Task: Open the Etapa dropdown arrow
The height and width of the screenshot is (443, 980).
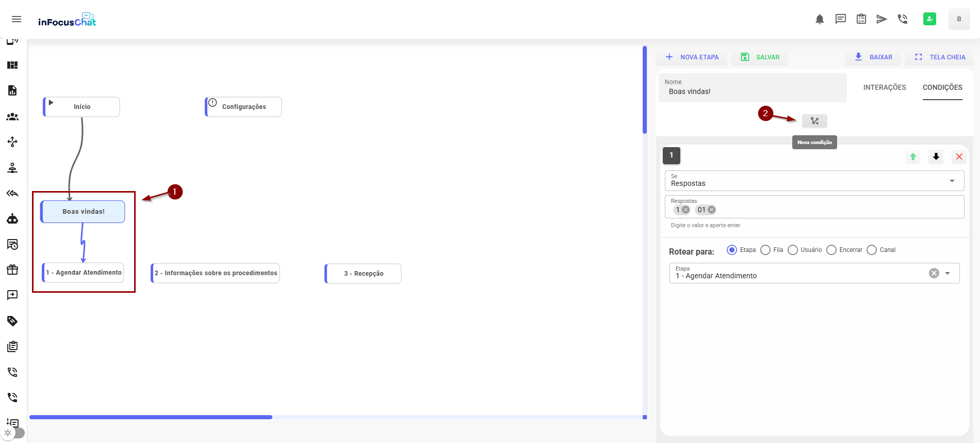Action: click(x=948, y=273)
